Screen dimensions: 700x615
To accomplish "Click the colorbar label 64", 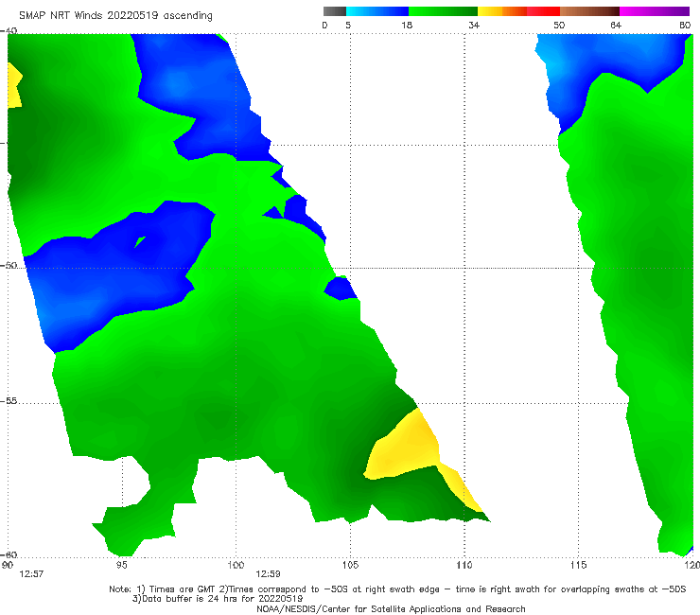I will (616, 25).
